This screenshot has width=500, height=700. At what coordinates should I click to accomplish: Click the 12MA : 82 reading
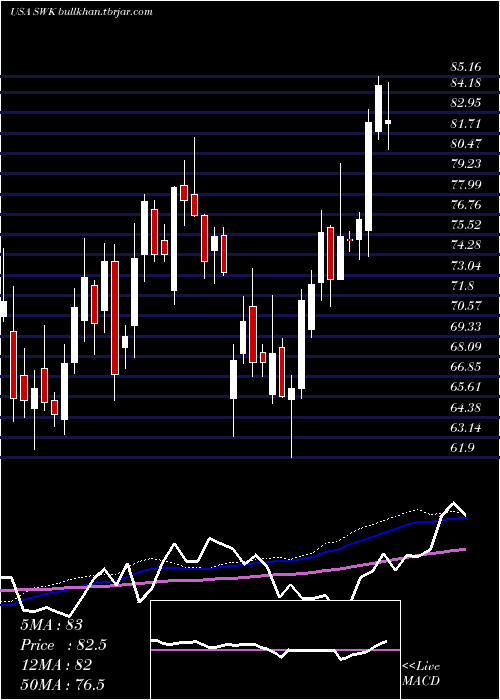[x=56, y=665]
